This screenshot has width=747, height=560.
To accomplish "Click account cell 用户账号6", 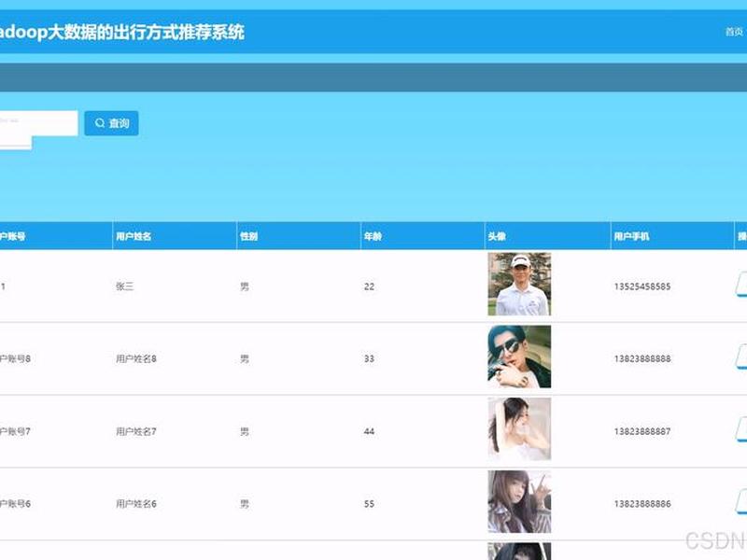I will pos(15,504).
